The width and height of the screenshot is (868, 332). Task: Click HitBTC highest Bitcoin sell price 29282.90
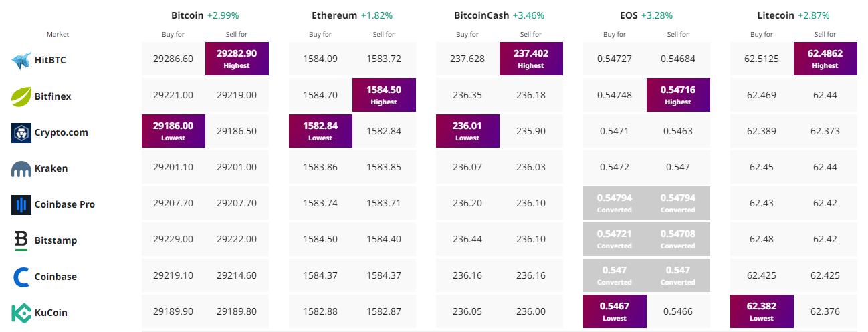pyautogui.click(x=237, y=59)
